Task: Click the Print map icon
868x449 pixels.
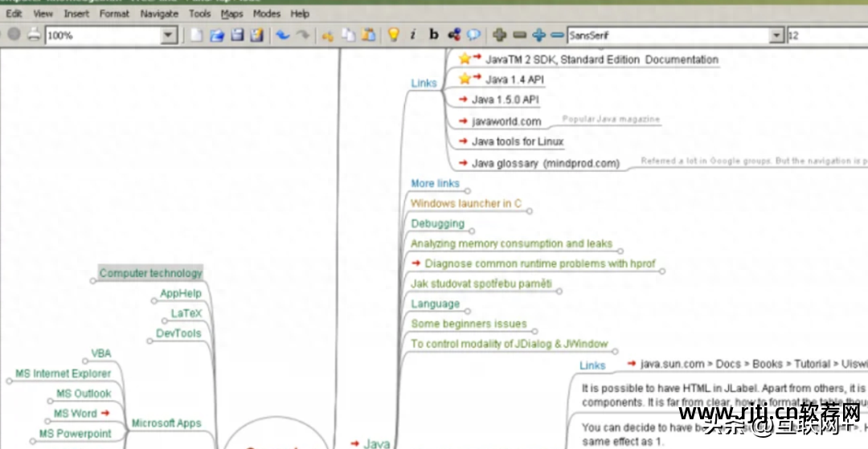Action: 35,35
